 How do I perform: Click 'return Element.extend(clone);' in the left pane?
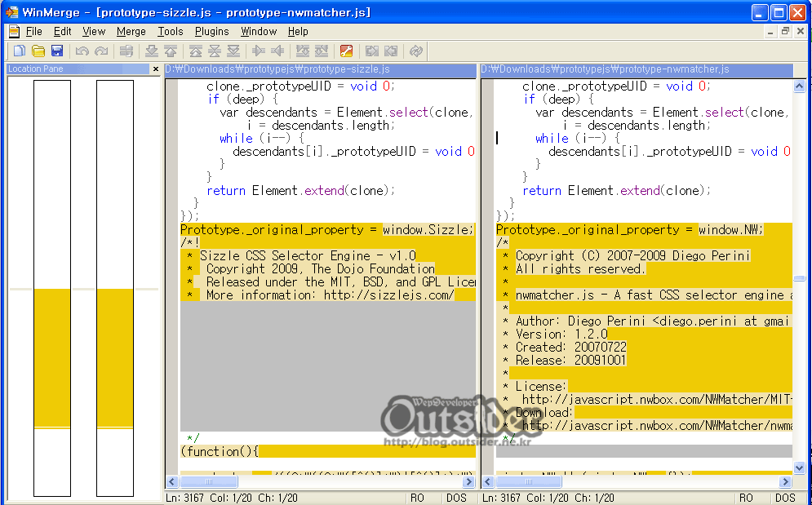coord(300,191)
